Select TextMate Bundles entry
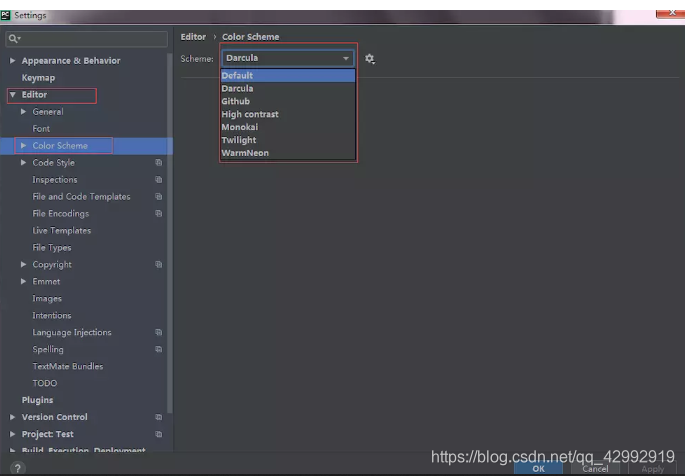 point(68,366)
